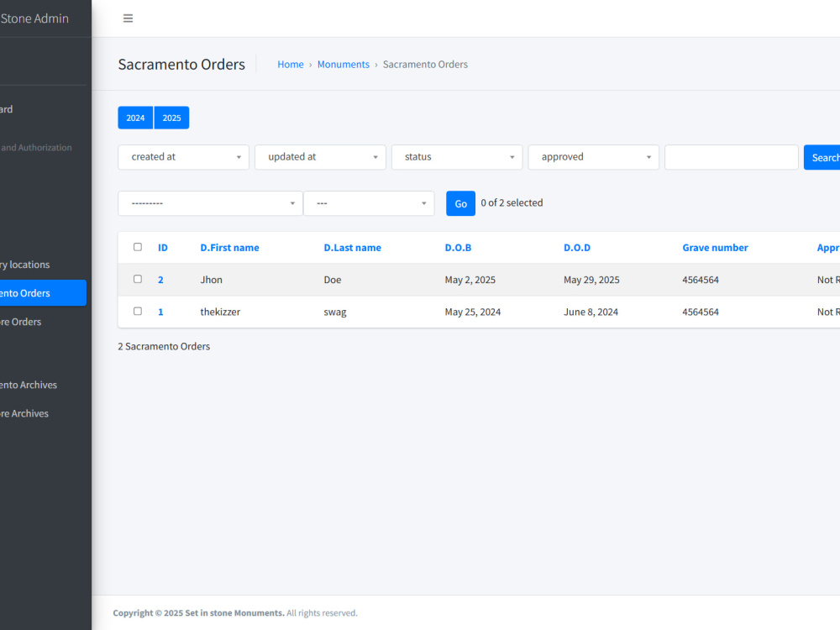The image size is (840, 630).
Task: Sort the table by ID column
Action: pyautogui.click(x=163, y=248)
